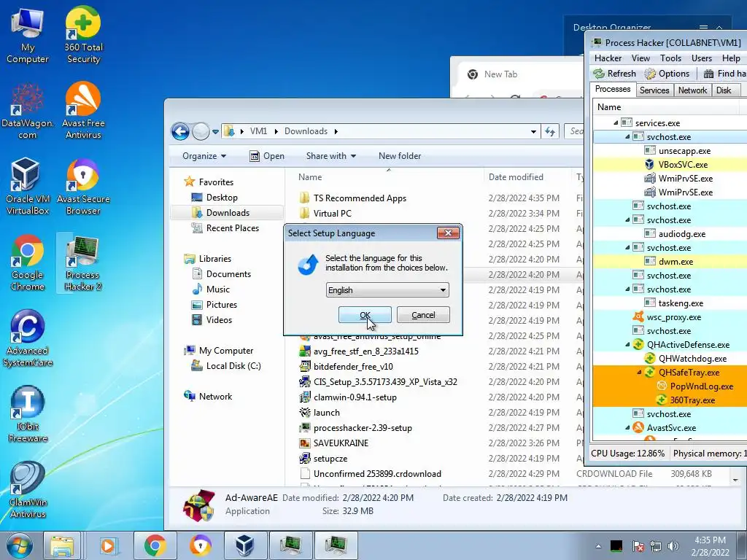Show hidden tray icons arrow
Screen dimensions: 747x560
pyautogui.click(x=598, y=546)
